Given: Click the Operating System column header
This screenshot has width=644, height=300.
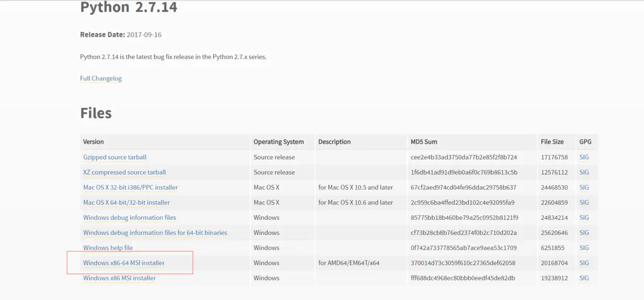Looking at the screenshot, I should [x=279, y=141].
